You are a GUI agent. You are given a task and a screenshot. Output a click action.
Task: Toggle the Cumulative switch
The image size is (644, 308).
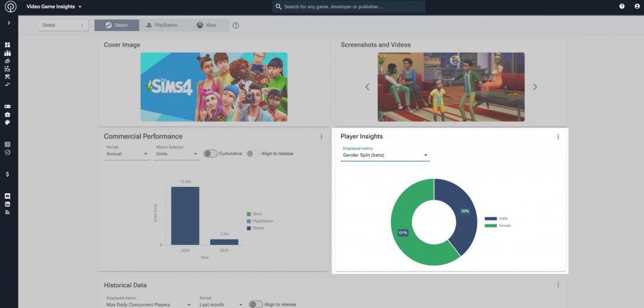pos(210,154)
